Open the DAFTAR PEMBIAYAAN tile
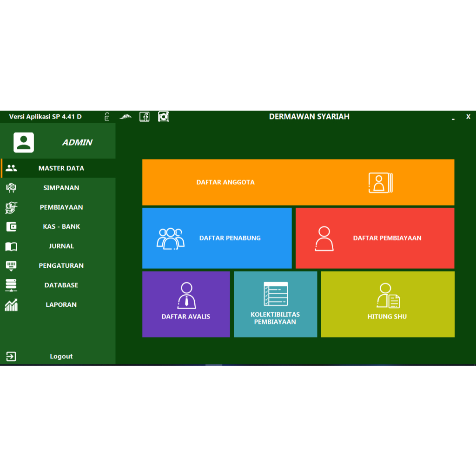This screenshot has width=476, height=476. (375, 238)
